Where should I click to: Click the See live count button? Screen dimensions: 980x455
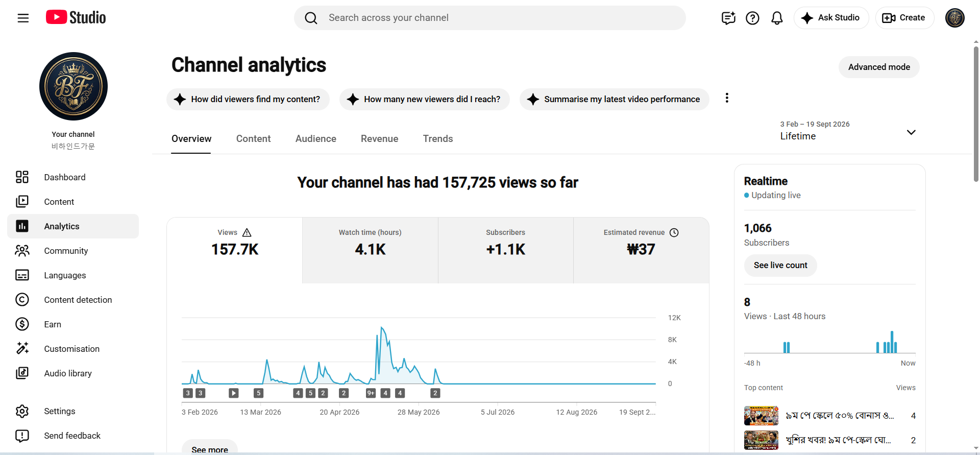780,265
